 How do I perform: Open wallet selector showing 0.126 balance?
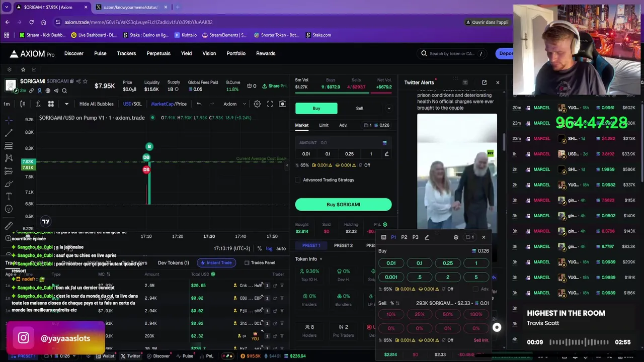[376, 125]
